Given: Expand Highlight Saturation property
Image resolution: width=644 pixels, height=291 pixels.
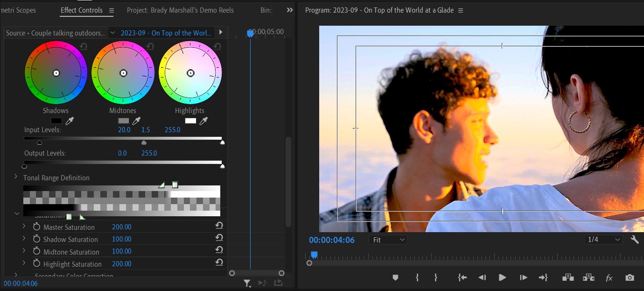Looking at the screenshot, I should click(x=24, y=263).
